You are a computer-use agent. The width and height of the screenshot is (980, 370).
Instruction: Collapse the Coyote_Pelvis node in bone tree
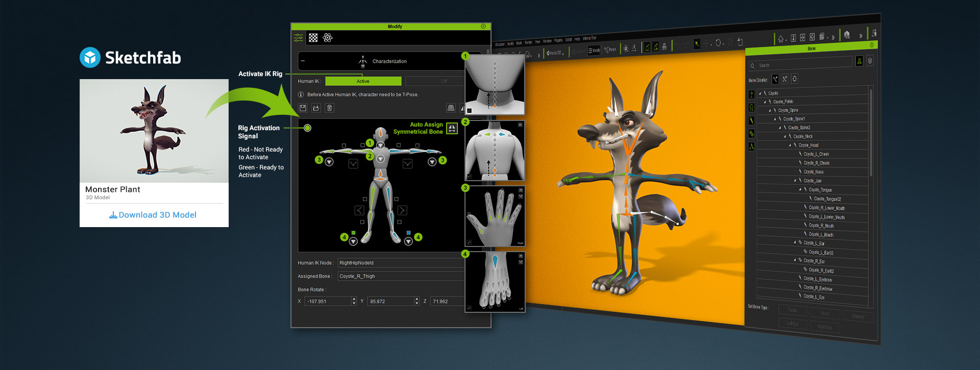point(765,102)
